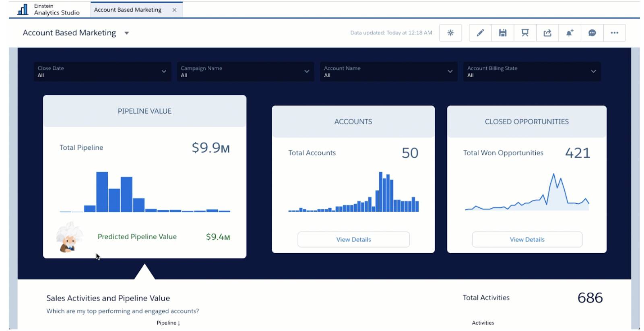
Task: Click the sparkle explore icon button
Action: click(x=450, y=33)
